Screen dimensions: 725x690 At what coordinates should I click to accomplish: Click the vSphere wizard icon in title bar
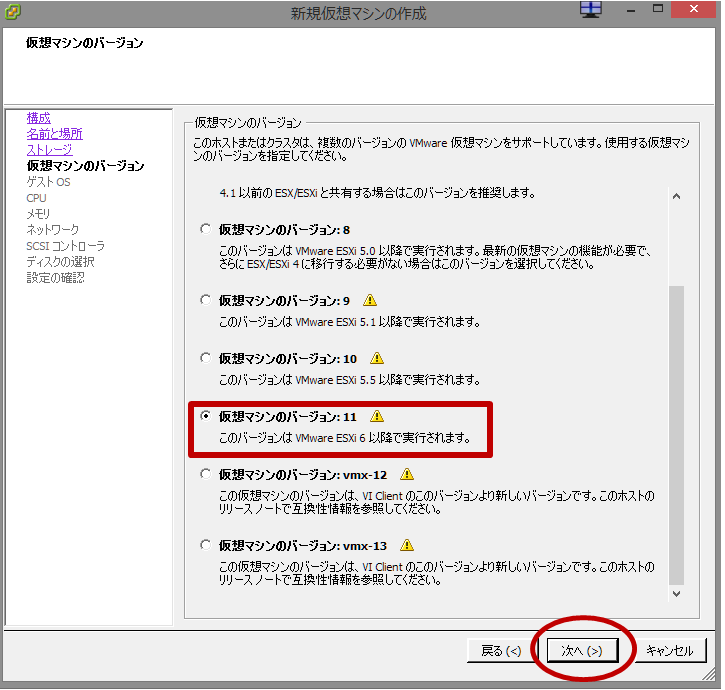[x=12, y=12]
